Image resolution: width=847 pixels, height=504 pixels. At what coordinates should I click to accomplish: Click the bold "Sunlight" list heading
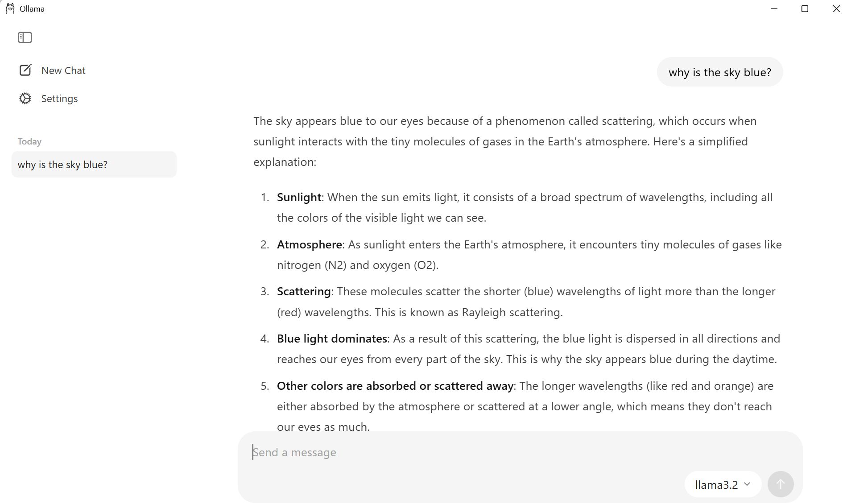pyautogui.click(x=299, y=197)
